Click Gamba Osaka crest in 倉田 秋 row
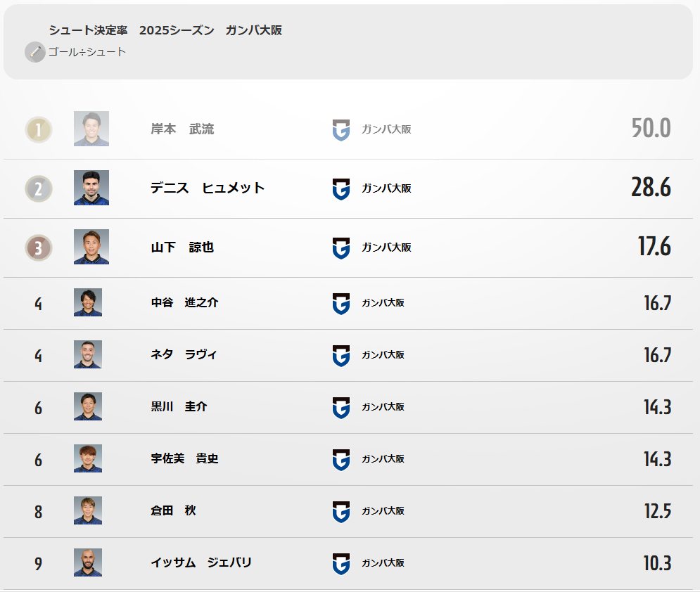Viewport: 700px width, 592px height. pos(341,511)
